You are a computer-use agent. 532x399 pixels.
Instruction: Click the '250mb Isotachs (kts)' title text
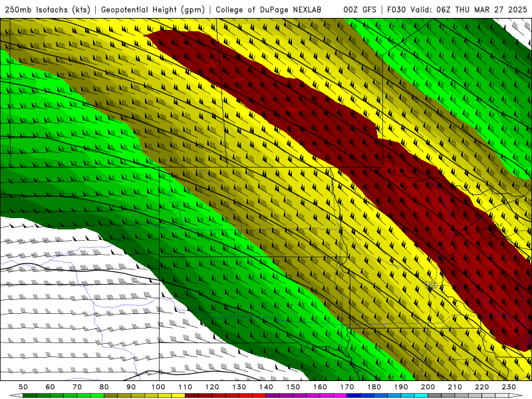[x=47, y=10]
